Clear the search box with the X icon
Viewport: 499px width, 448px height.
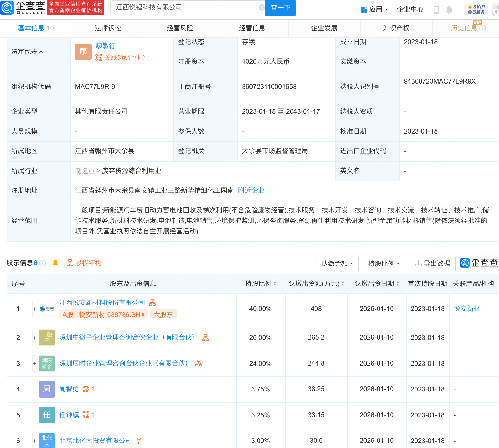pos(262,7)
